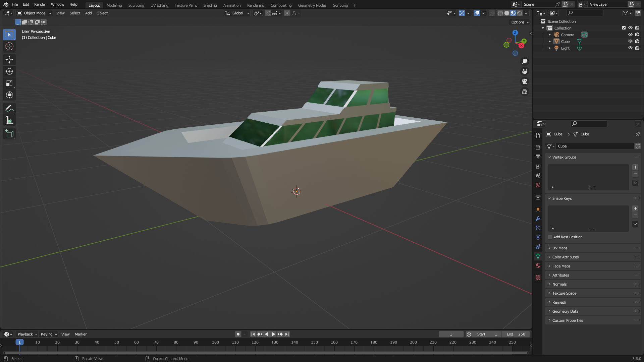Select the Scale tool

click(x=9, y=83)
